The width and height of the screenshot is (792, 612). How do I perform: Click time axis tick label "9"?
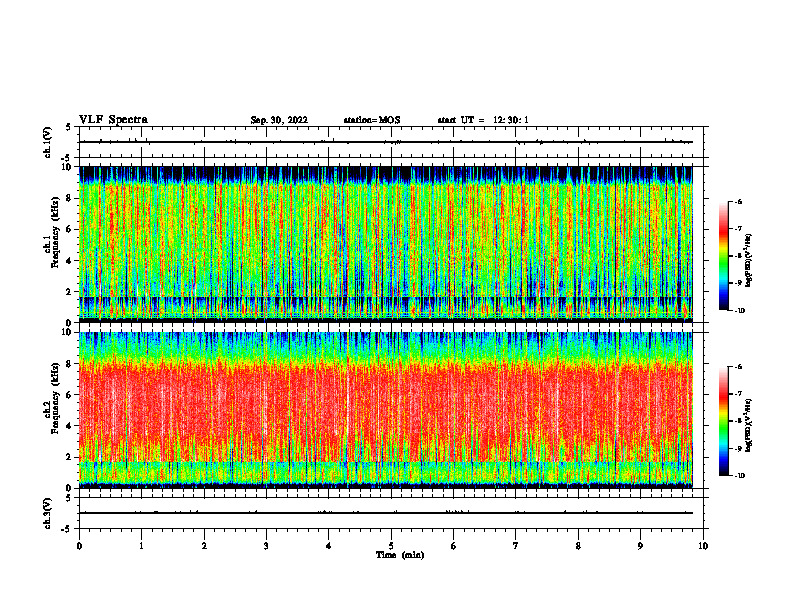coord(640,546)
